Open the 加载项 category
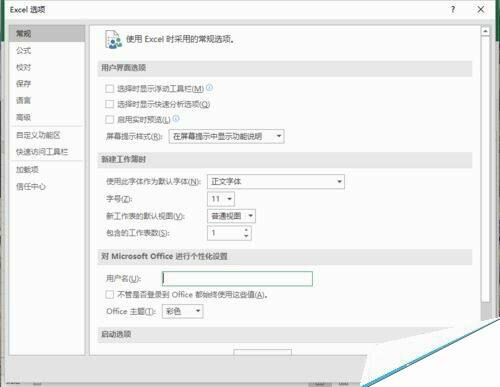 pos(47,169)
